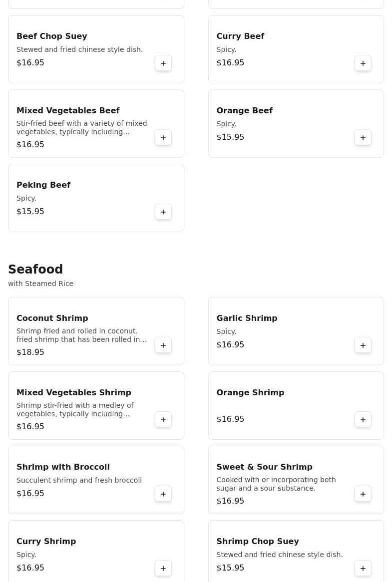This screenshot has width=392, height=582.
Task: Click plus button for Mixed Vegetables Beef
Action: (x=163, y=138)
